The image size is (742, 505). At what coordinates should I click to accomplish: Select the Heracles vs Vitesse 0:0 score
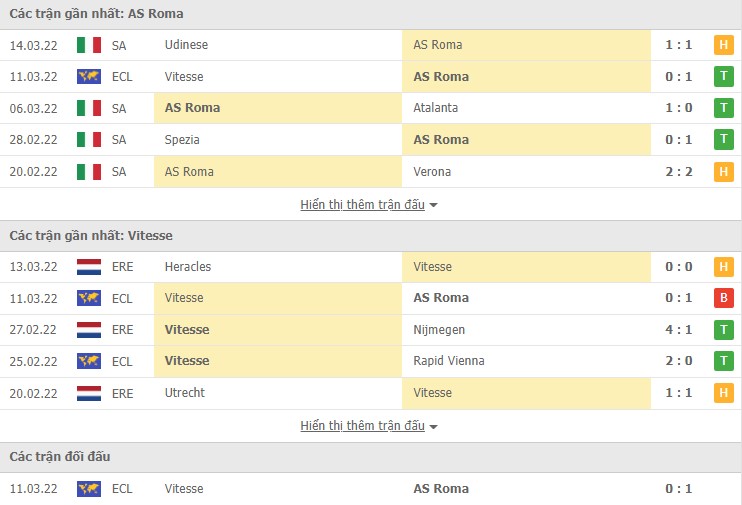tap(678, 267)
